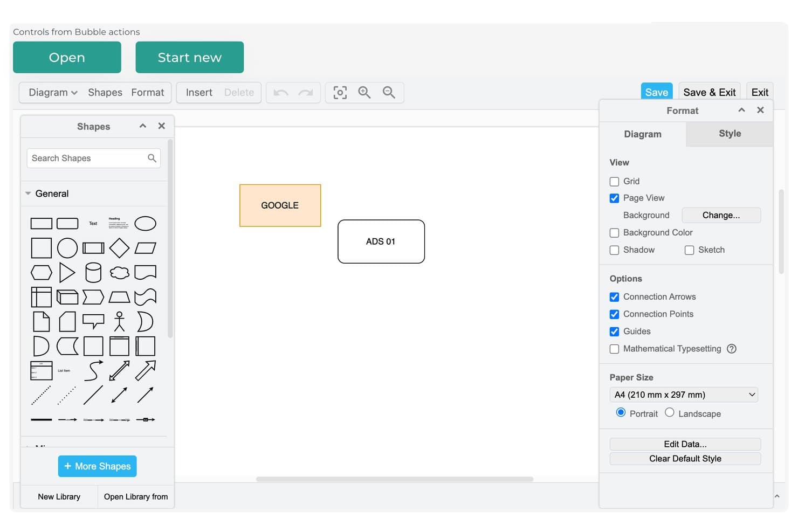
Task: Pick the callout speech bubble shape
Action: click(x=93, y=321)
